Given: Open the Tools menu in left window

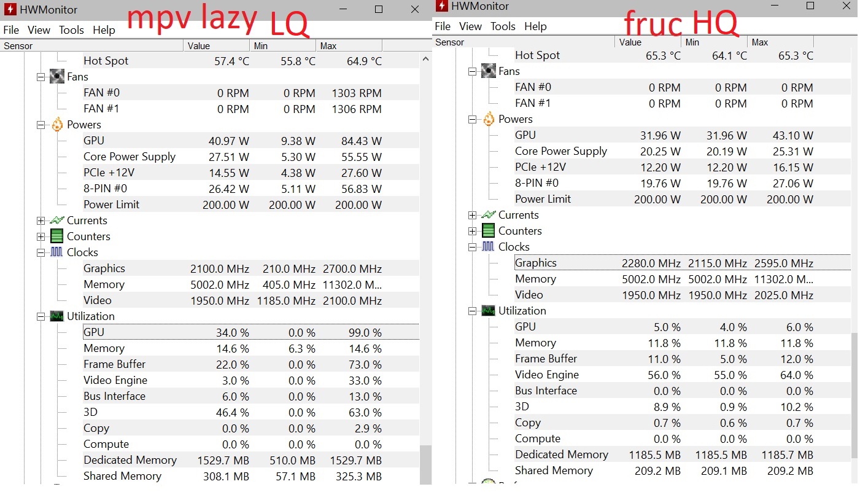Looking at the screenshot, I should [71, 30].
